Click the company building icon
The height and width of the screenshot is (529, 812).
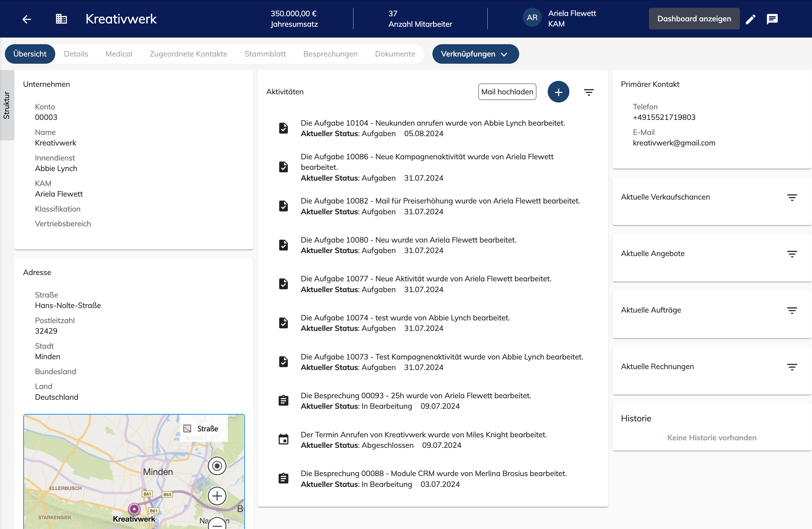pos(61,19)
